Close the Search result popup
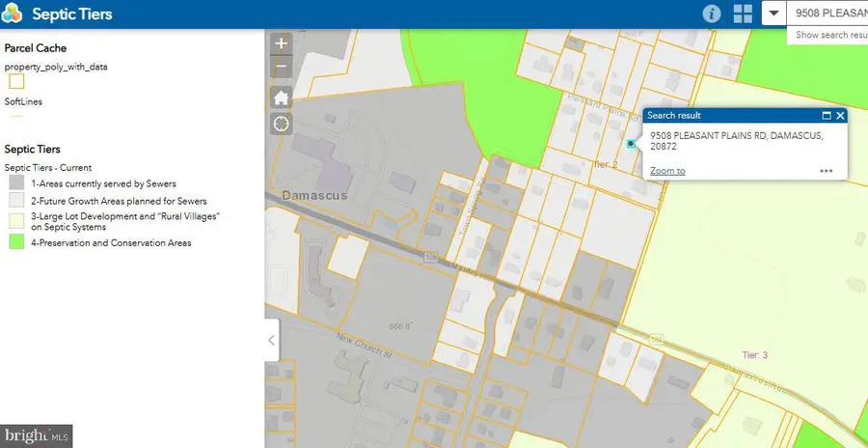This screenshot has width=868, height=448. coord(840,115)
